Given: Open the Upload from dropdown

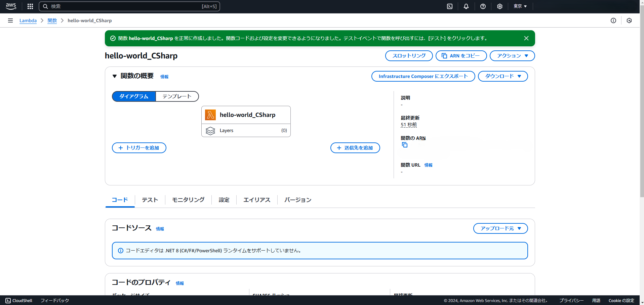Looking at the screenshot, I should point(500,228).
